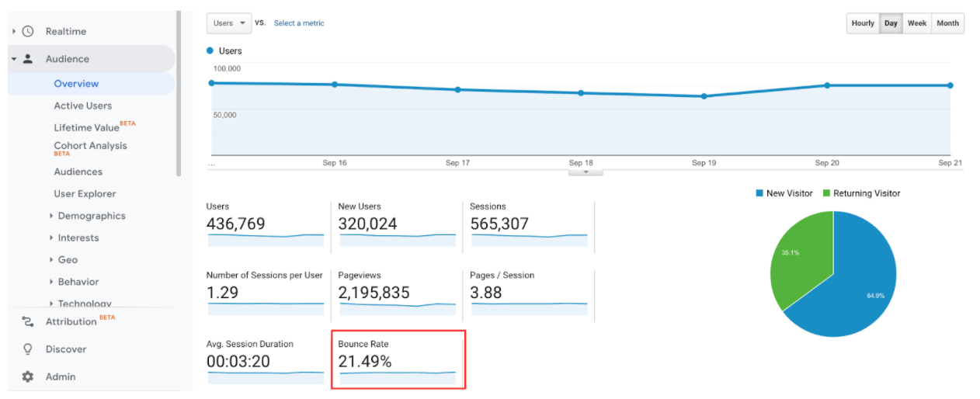Click the Select a metric link

(299, 23)
